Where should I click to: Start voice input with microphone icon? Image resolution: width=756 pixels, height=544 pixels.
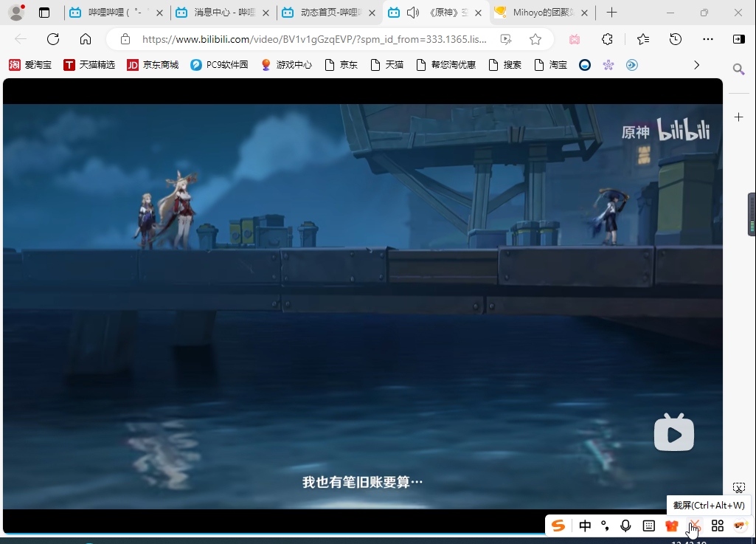coord(626,526)
